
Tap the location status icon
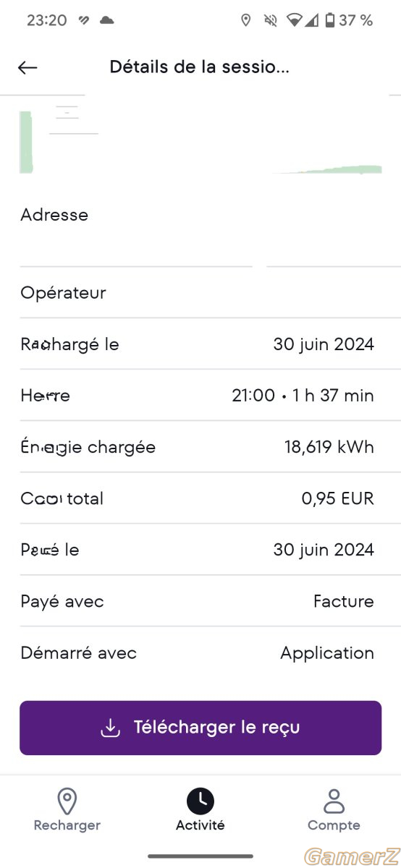(x=246, y=20)
